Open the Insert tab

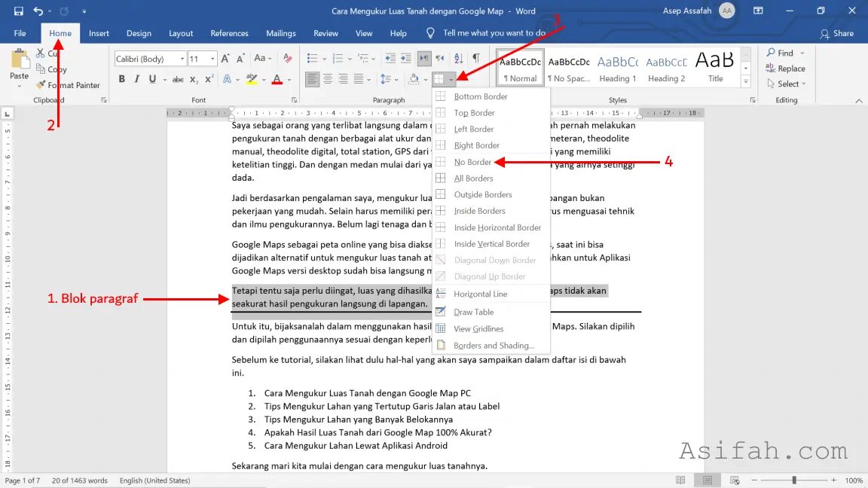pos(99,33)
